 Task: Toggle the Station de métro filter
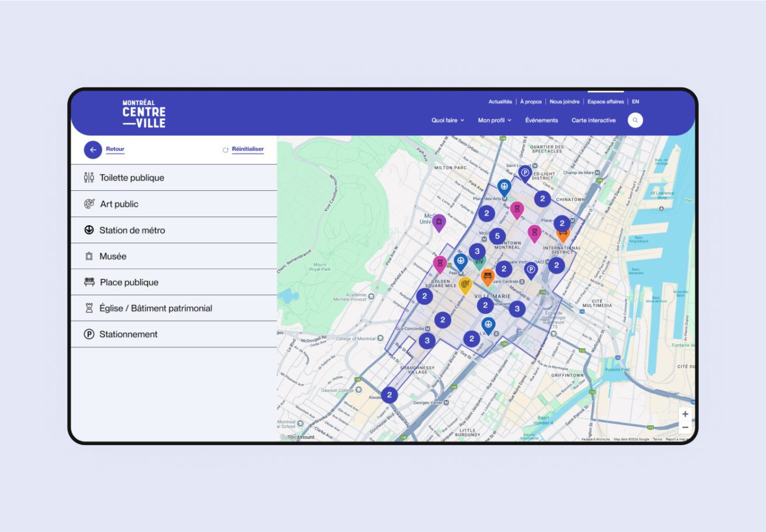click(x=132, y=230)
